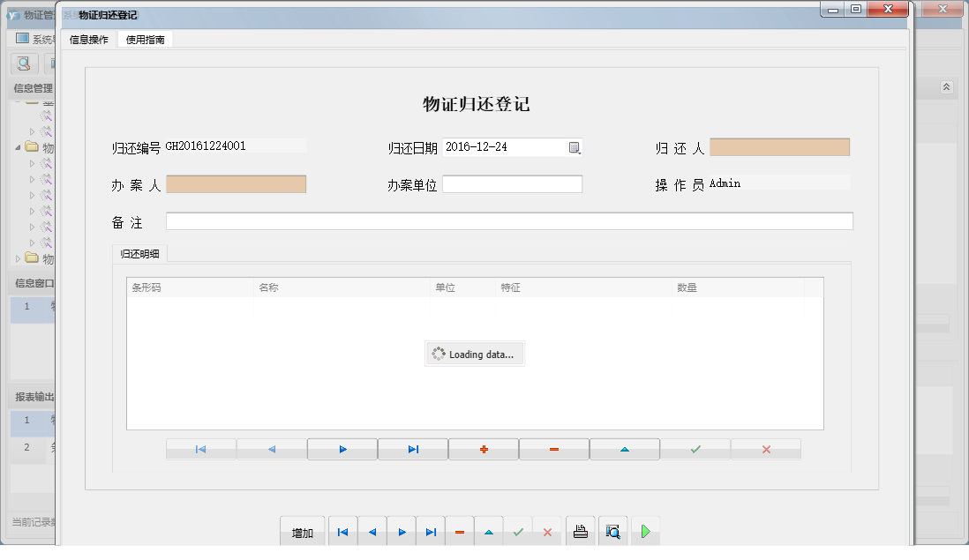
Task: Click the magnifier icon in the top-left toolbar
Action: point(23,63)
